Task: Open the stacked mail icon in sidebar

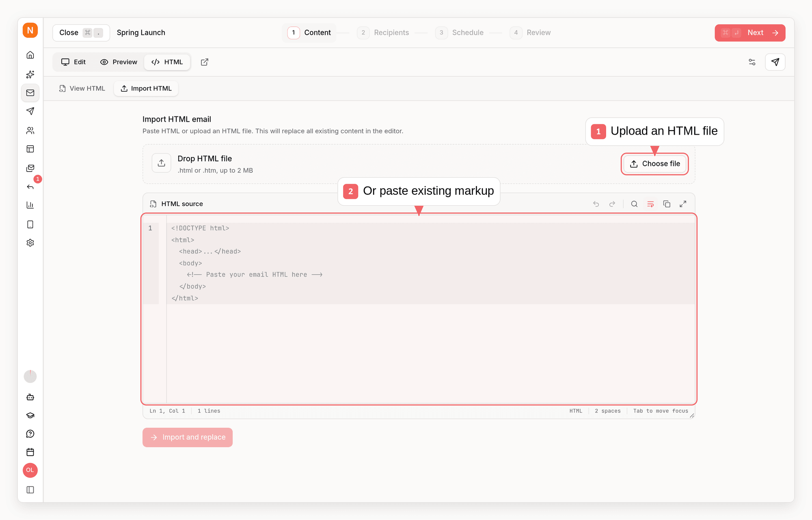Action: [x=30, y=168]
